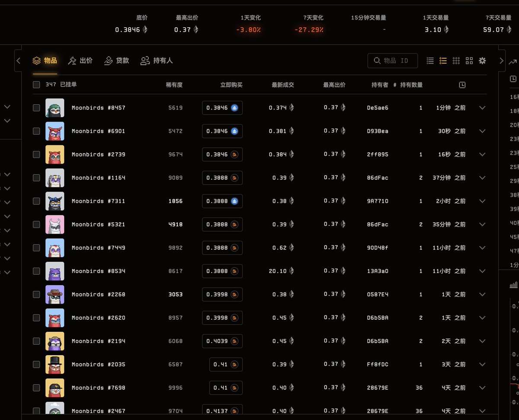Buy Moonbirds #2035 at 0.41

[x=226, y=365]
